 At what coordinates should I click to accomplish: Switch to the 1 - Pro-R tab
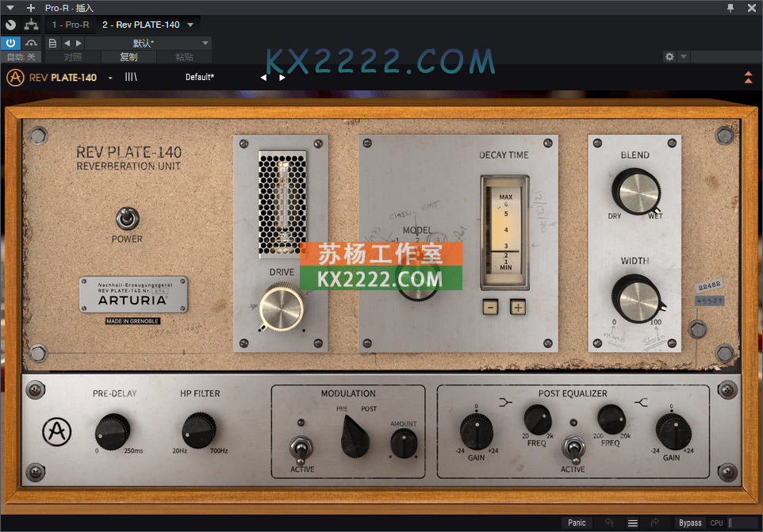[71, 25]
